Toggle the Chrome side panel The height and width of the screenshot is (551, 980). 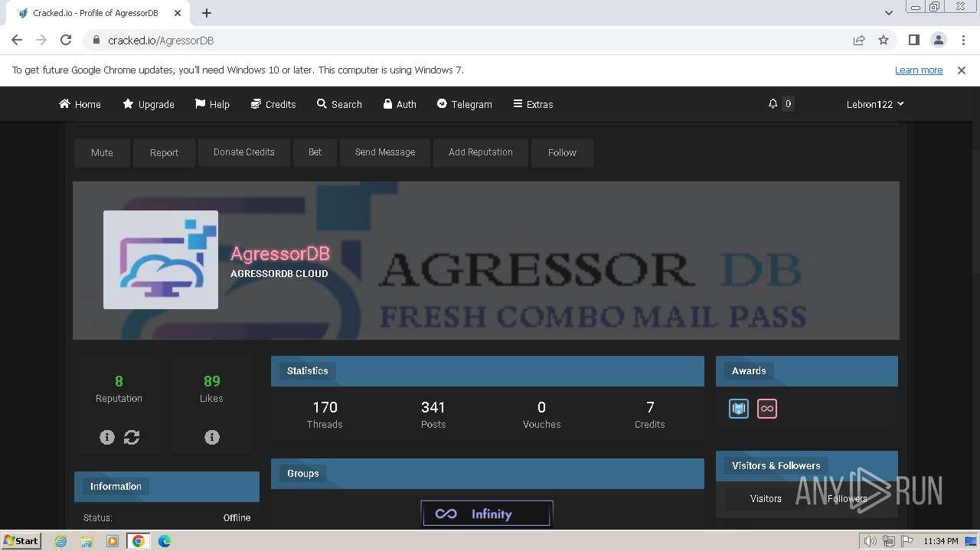point(913,40)
